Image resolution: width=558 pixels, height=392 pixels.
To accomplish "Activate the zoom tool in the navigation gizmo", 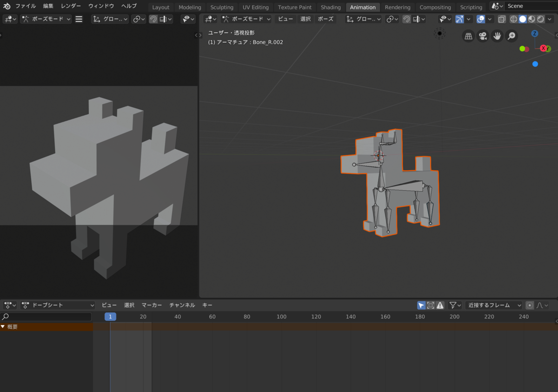I will 511,36.
